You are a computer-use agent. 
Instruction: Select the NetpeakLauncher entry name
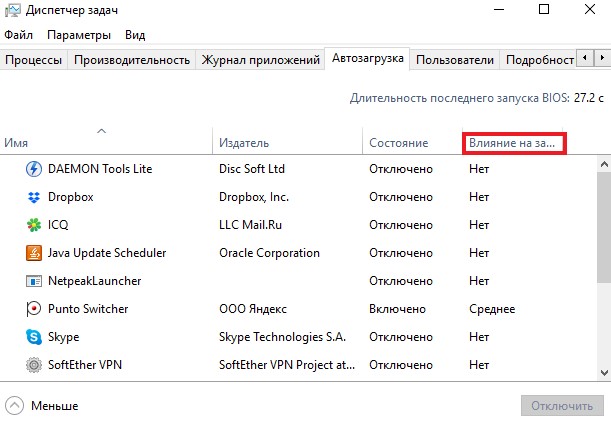[x=94, y=281]
